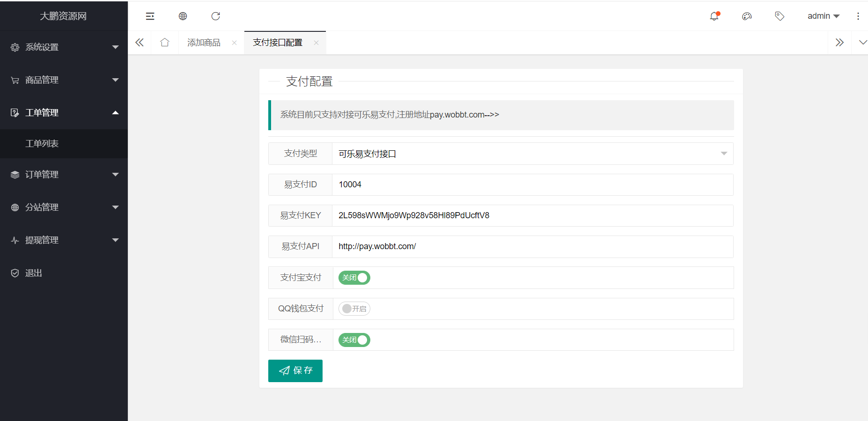Image resolution: width=868 pixels, height=421 pixels.
Task: Open the notification bell
Action: pos(714,16)
